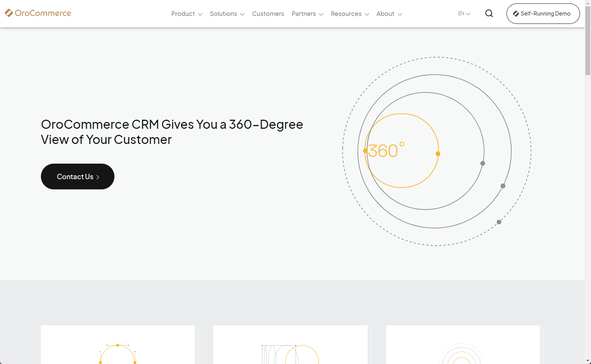Click the scrollbar down arrow
The width and height of the screenshot is (591, 364).
pos(588,361)
